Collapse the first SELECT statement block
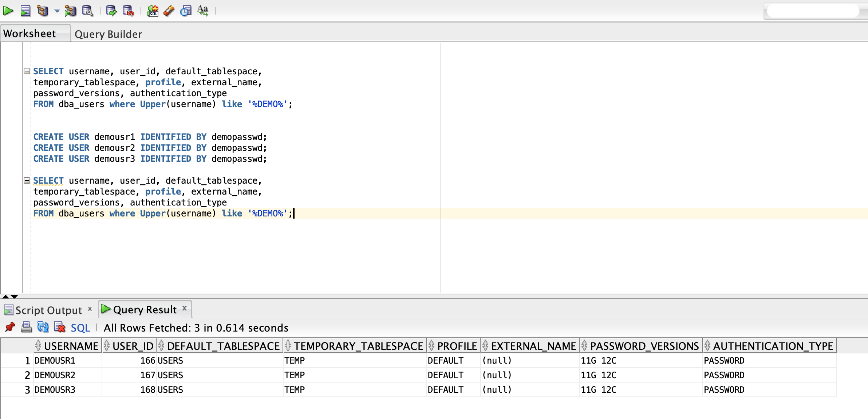Image resolution: width=868 pixels, height=419 pixels. (x=27, y=71)
